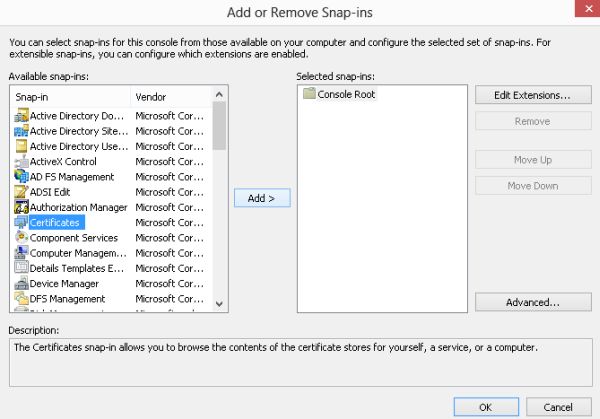
Task: Select the ADSI Edit snap-in name
Action: coord(50,192)
